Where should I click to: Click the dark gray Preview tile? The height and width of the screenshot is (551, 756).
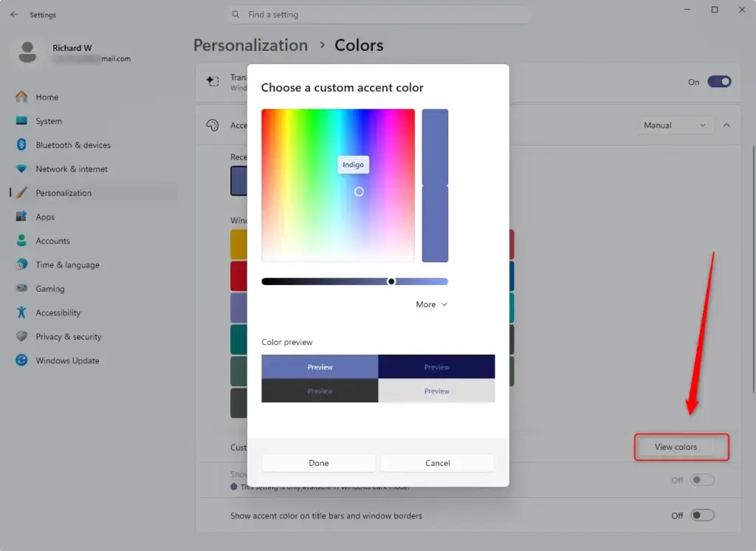320,390
